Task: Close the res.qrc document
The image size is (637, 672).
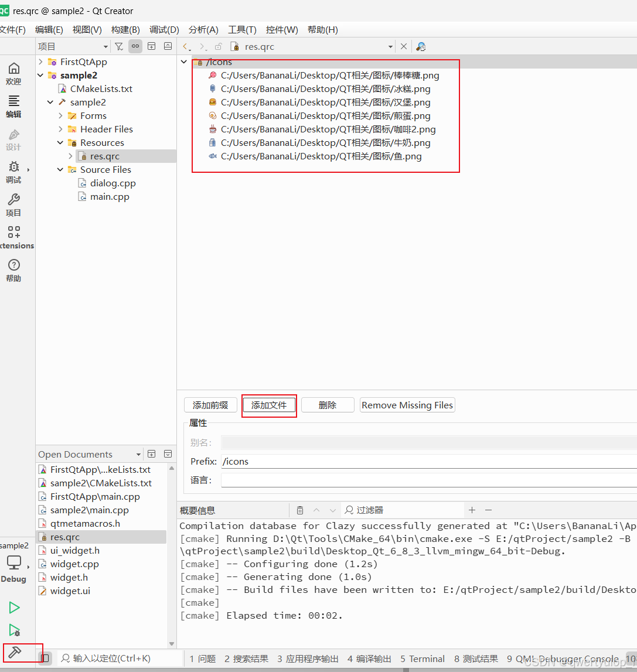Action: tap(403, 46)
